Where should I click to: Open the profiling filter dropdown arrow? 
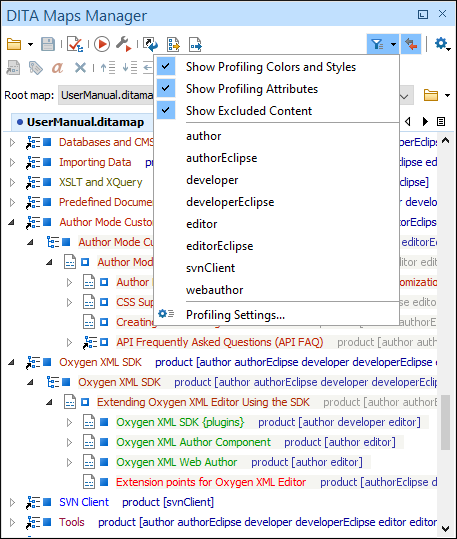pos(393,44)
